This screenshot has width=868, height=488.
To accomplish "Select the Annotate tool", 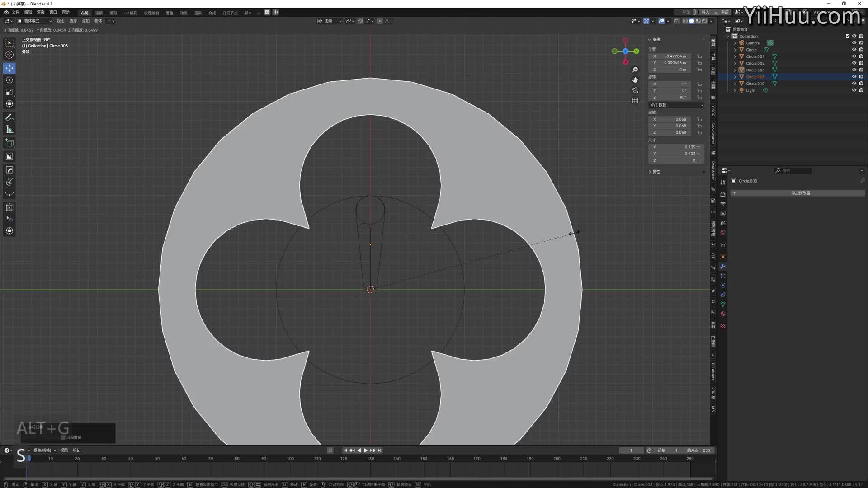I will click(9, 117).
